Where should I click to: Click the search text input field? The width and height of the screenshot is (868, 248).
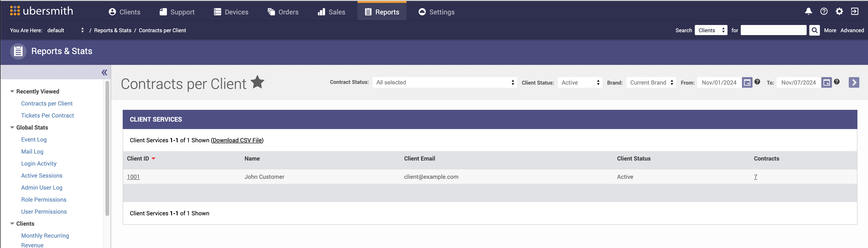pyautogui.click(x=773, y=30)
